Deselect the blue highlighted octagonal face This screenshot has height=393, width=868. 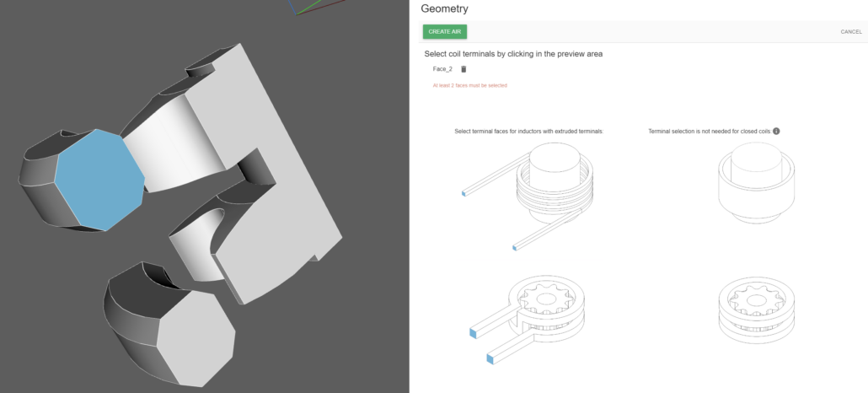tap(99, 179)
